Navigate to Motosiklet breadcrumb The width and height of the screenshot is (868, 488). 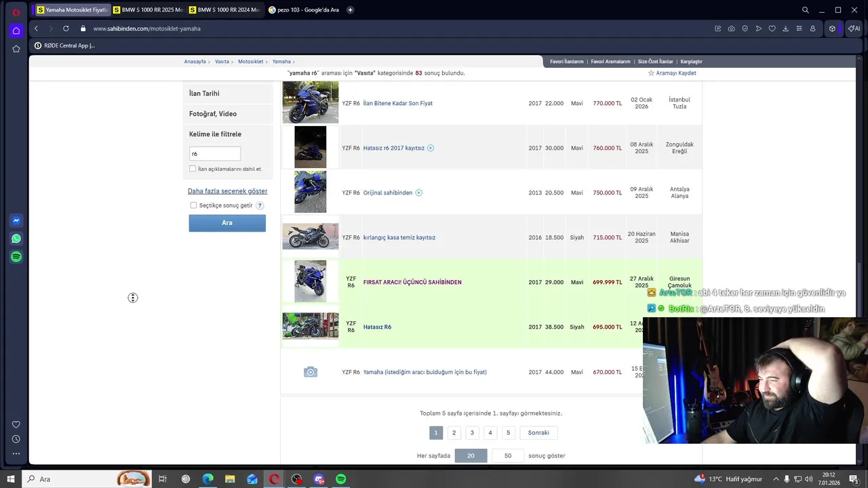click(251, 62)
